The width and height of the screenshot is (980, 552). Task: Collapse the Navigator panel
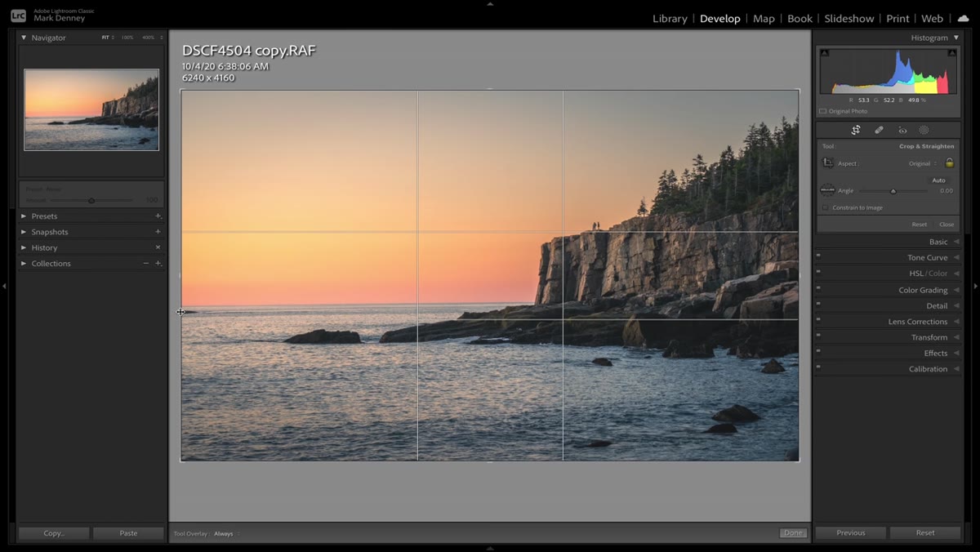[24, 38]
